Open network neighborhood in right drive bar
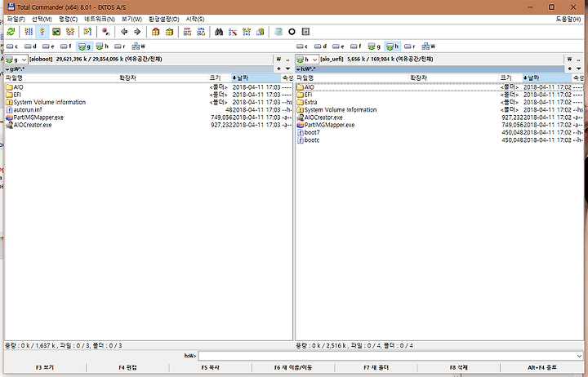The width and height of the screenshot is (588, 377). tap(428, 47)
